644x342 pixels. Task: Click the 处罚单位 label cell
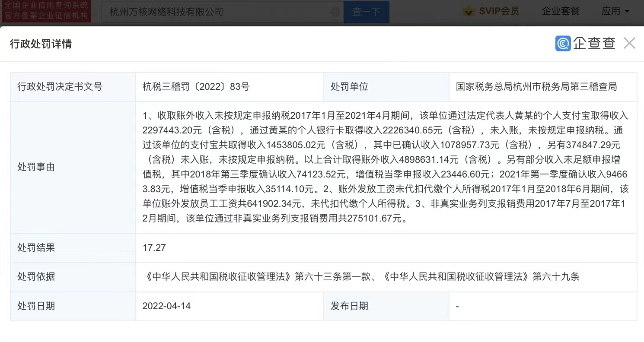point(386,87)
